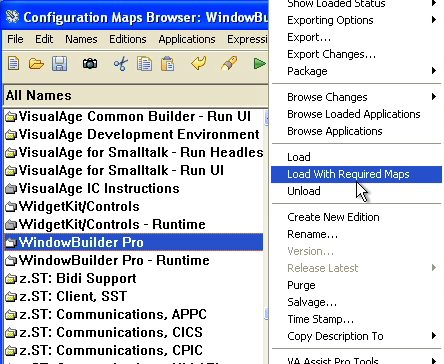Click the Cut scissors toolbar icon
Screen dimensions: 444x364
[121, 63]
